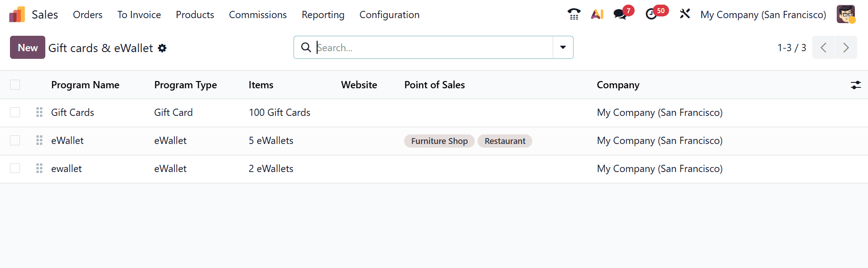868x268 pixels.
Task: Click into the Search field
Action: click(430, 48)
